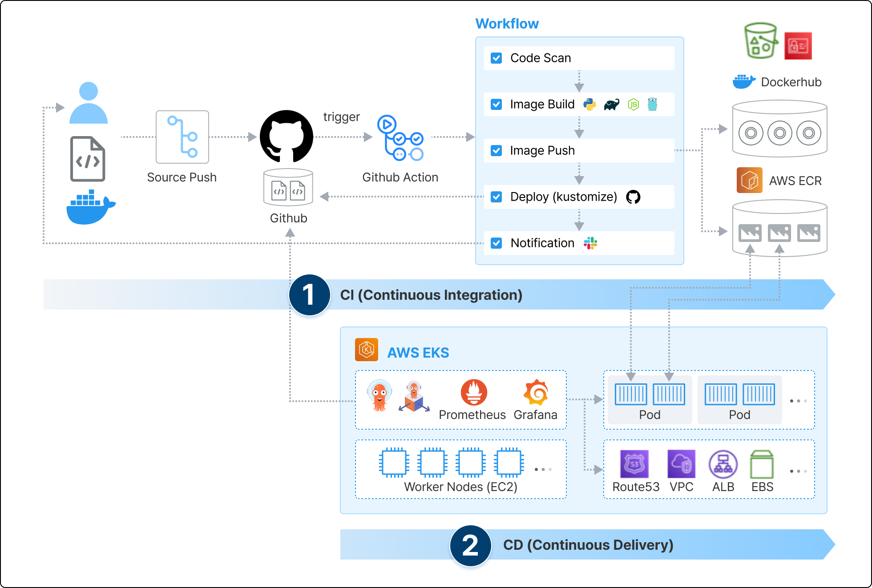Click the AWS ECR image repository cylinder
This screenshot has width=872, height=588.
pyautogui.click(x=779, y=228)
